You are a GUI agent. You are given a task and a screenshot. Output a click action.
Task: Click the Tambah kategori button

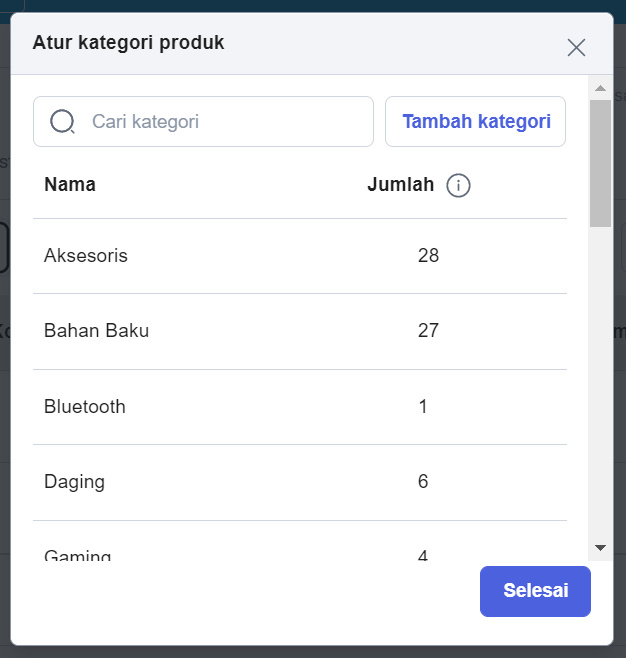pyautogui.click(x=475, y=122)
